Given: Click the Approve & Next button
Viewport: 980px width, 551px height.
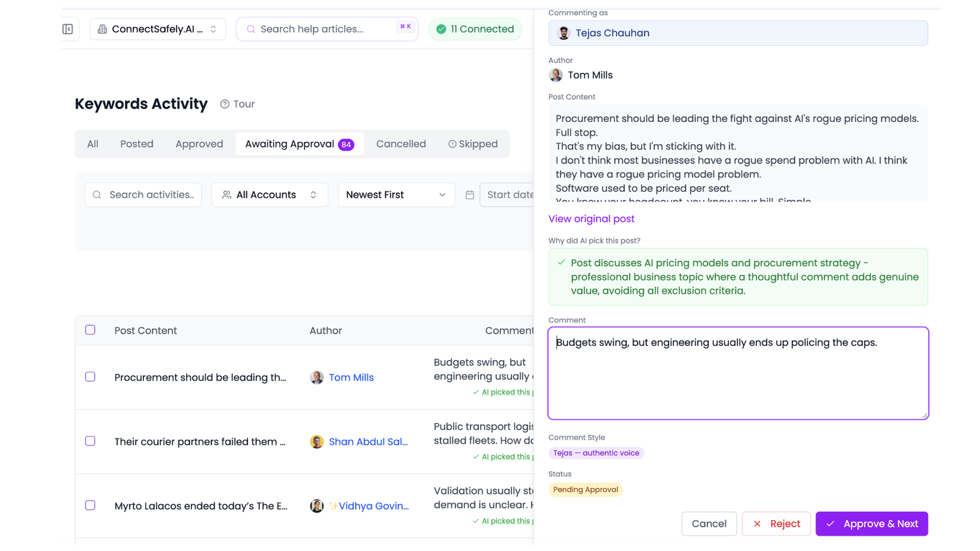Looking at the screenshot, I should [x=872, y=524].
